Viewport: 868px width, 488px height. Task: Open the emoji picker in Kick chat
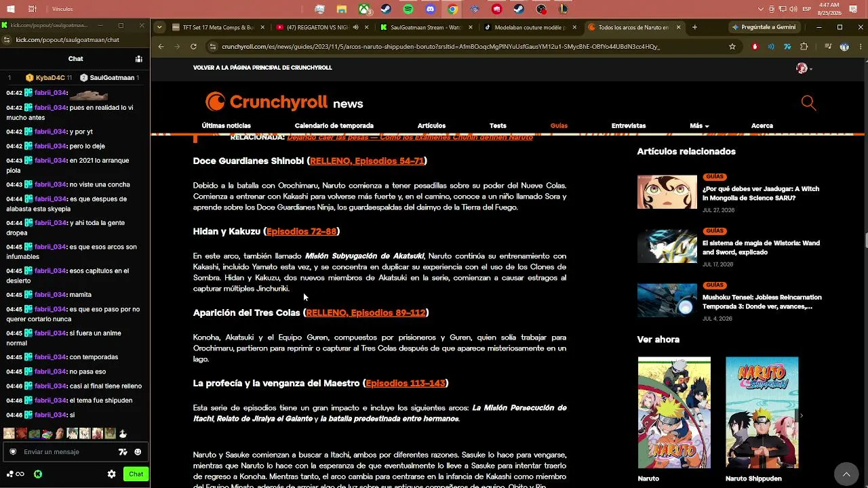[138, 452]
